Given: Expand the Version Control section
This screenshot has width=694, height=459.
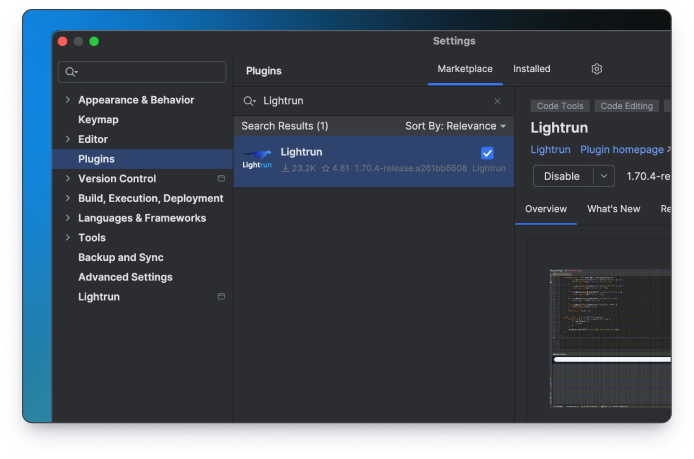Looking at the screenshot, I should click(68, 178).
